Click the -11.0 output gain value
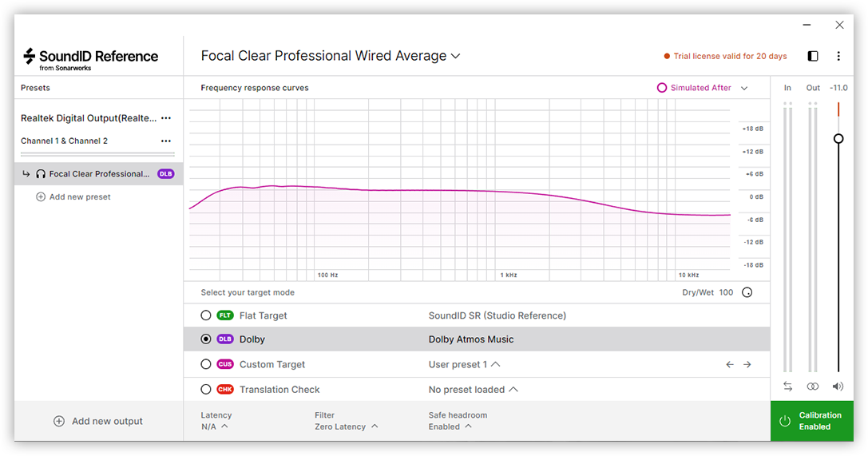Image resolution: width=868 pixels, height=456 pixels. click(838, 87)
